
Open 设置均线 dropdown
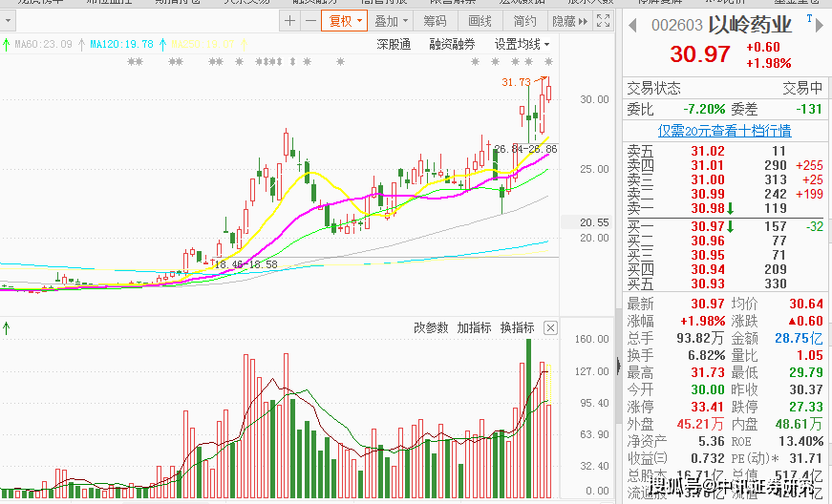coord(522,45)
